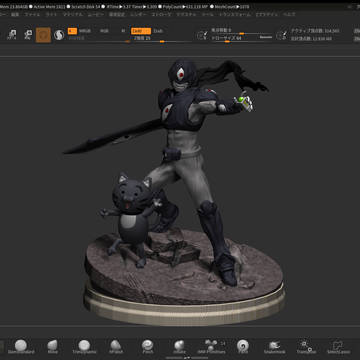Select the Pinch brush
This screenshot has width=360, height=360.
(147, 347)
